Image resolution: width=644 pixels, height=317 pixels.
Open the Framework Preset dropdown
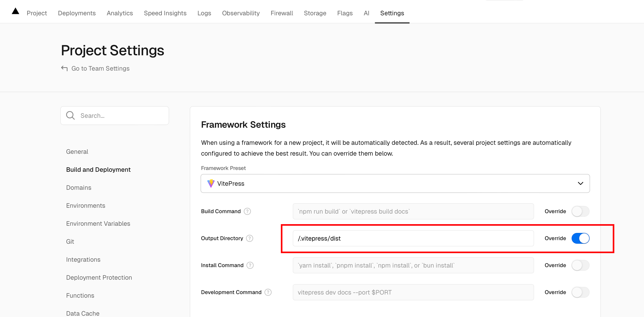(x=395, y=183)
